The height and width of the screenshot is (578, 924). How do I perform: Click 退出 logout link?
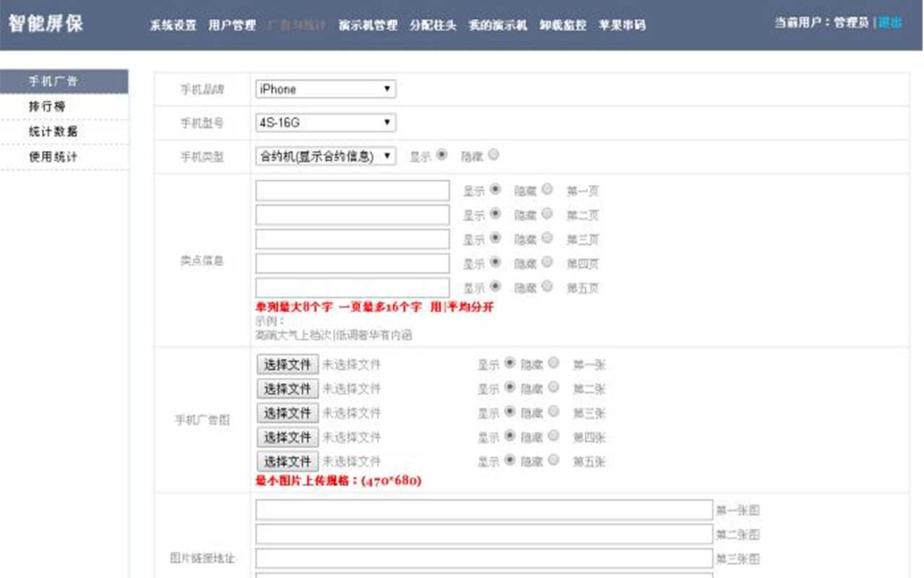890,23
